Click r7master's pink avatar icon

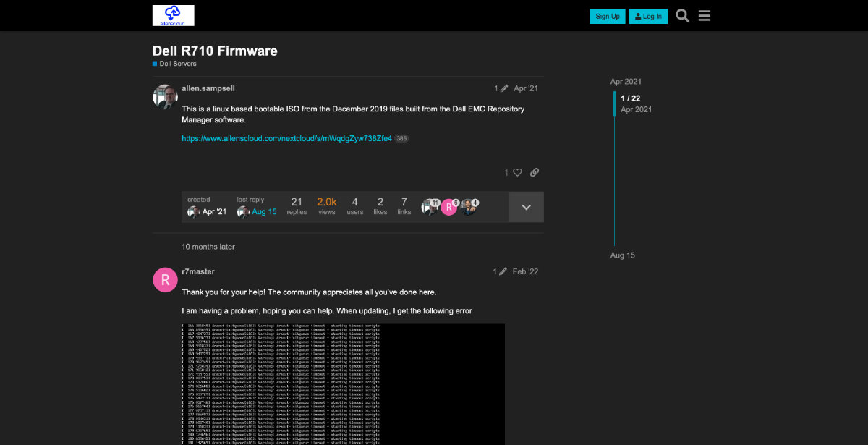click(165, 279)
